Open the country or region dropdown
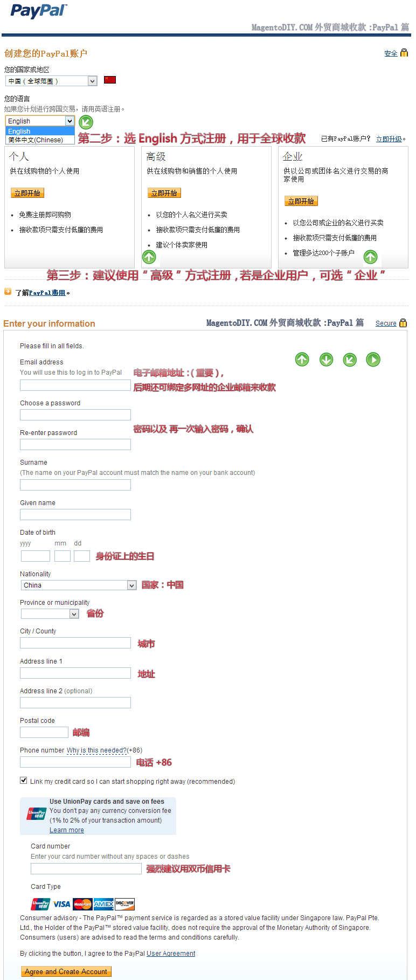 51,81
